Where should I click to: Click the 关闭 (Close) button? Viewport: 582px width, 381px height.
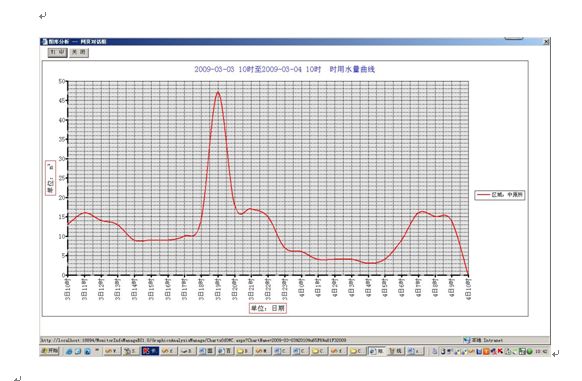(x=79, y=52)
